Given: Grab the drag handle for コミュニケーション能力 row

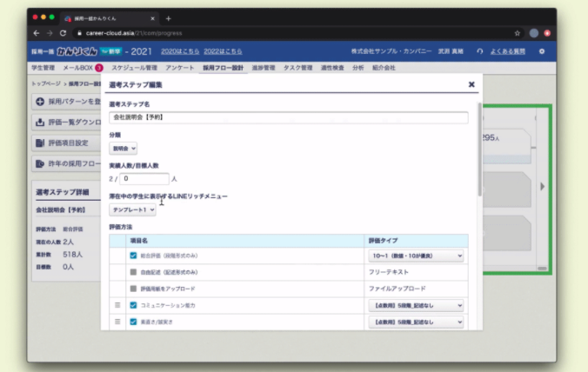Looking at the screenshot, I should 117,304.
